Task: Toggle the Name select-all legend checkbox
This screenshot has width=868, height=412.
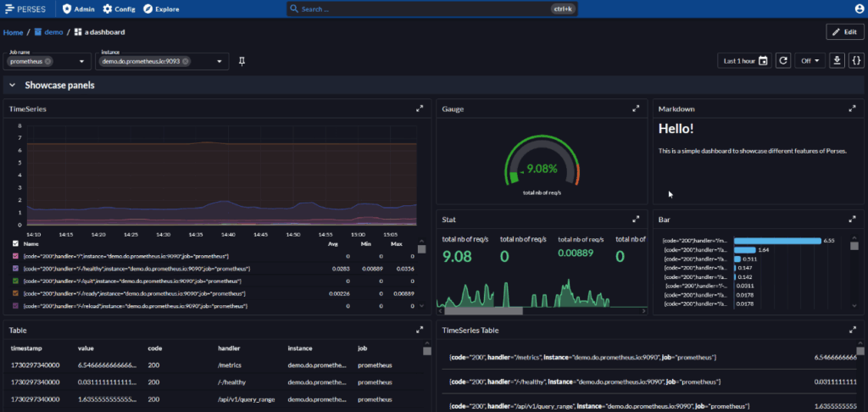Action: [x=14, y=243]
